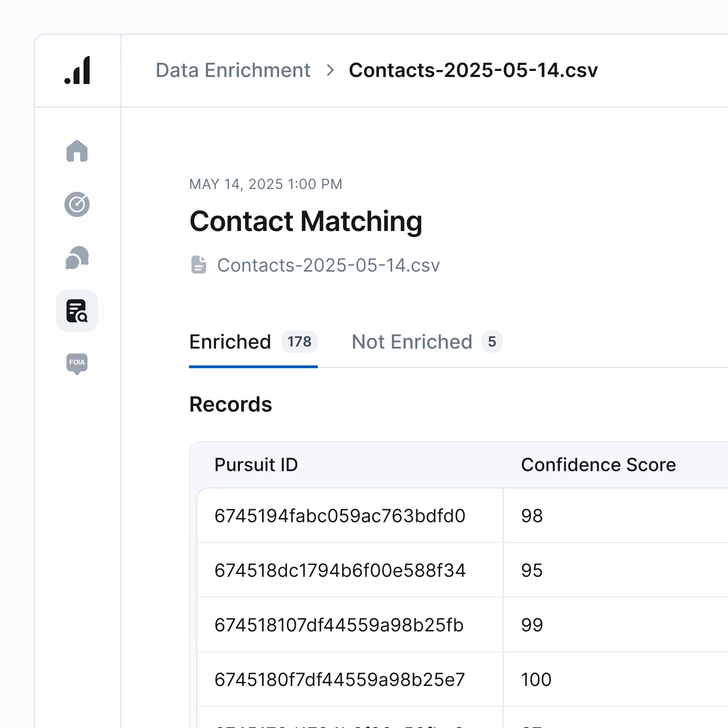The width and height of the screenshot is (728, 728).
Task: Open the conversations sidebar icon
Action: coord(77,258)
